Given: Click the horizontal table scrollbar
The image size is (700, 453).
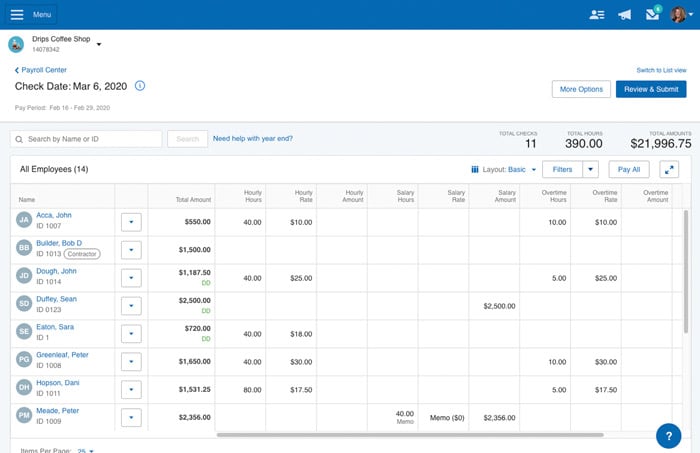Looking at the screenshot, I should (x=410, y=434).
